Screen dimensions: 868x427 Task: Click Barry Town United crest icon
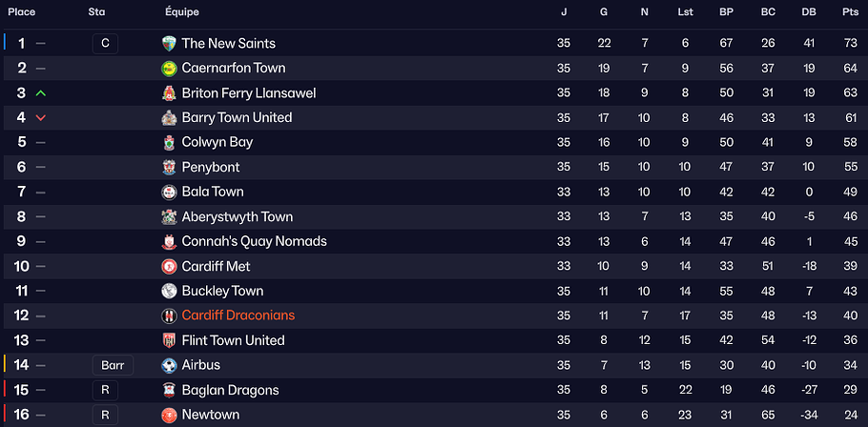tap(169, 117)
